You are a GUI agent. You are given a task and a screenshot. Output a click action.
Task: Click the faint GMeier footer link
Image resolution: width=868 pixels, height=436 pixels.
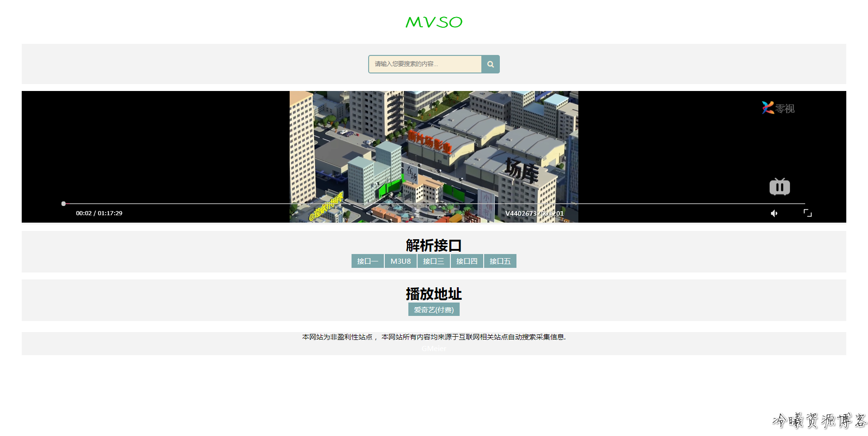coord(434,349)
